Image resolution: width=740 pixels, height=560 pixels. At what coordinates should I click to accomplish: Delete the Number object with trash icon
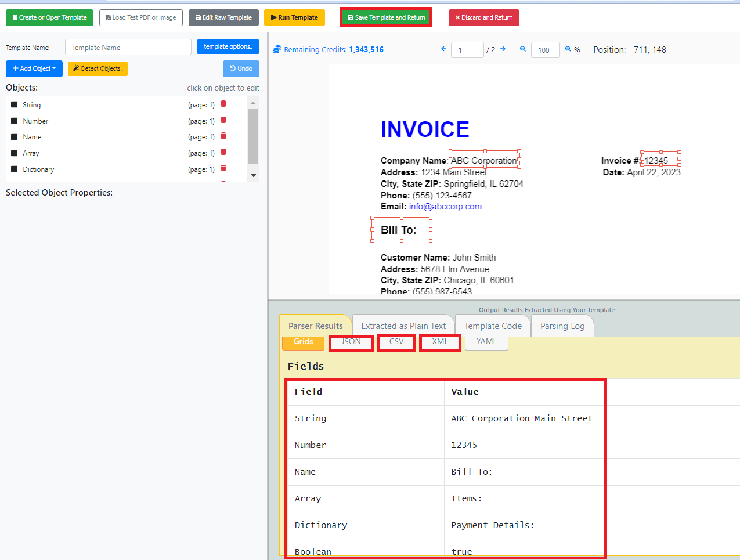point(223,121)
